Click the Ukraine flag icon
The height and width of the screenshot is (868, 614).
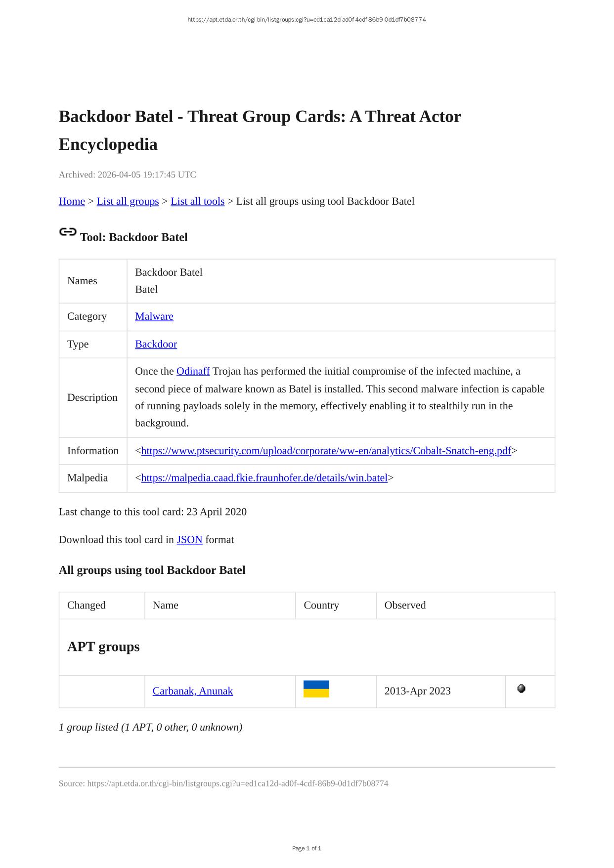[x=316, y=689]
